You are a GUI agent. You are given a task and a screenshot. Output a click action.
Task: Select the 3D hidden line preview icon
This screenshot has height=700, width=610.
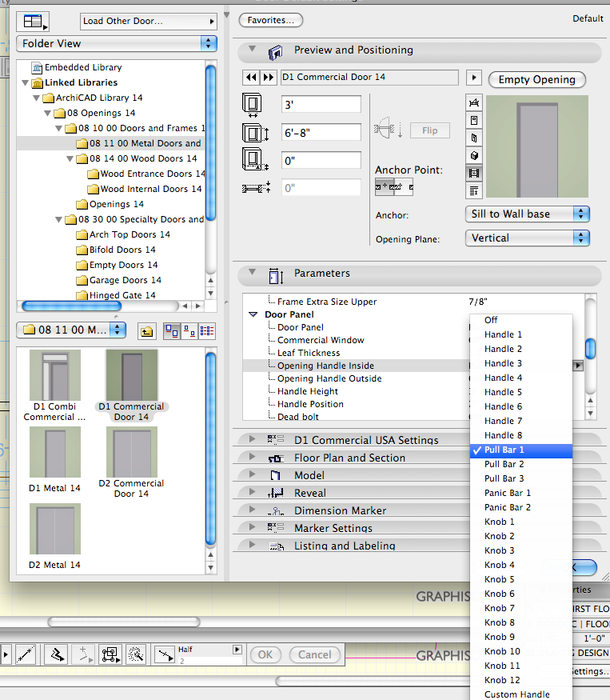pyautogui.click(x=474, y=138)
